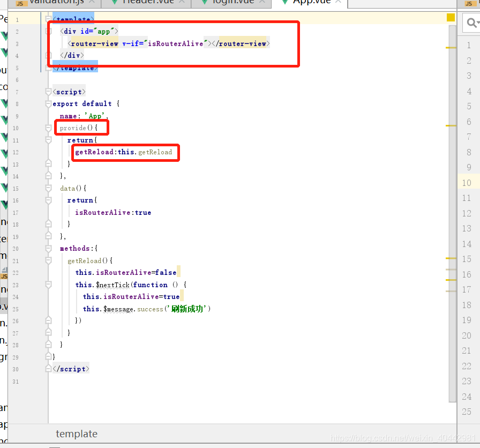Viewport: 480px width, 448px height.
Task: Close the Header.vue tab
Action: [x=182, y=2]
